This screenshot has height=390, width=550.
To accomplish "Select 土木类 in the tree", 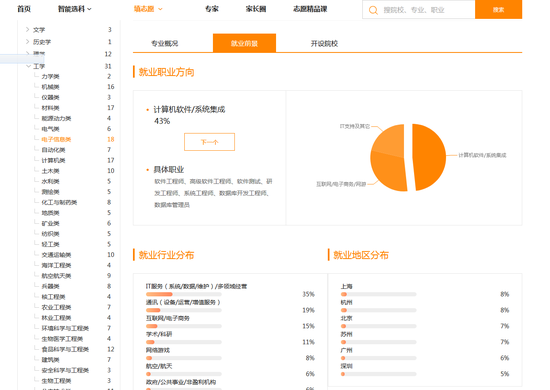I will [51, 171].
